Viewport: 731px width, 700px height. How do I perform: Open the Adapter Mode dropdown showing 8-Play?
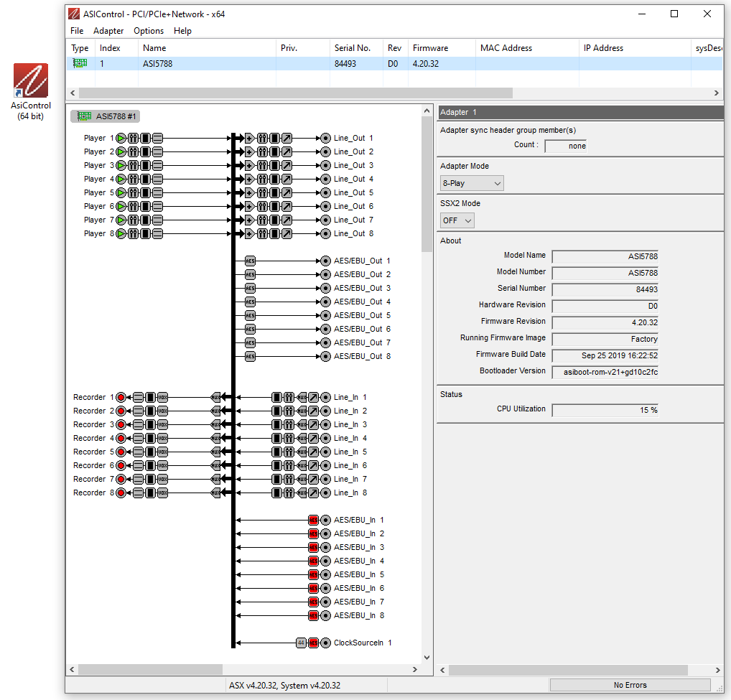click(x=472, y=183)
